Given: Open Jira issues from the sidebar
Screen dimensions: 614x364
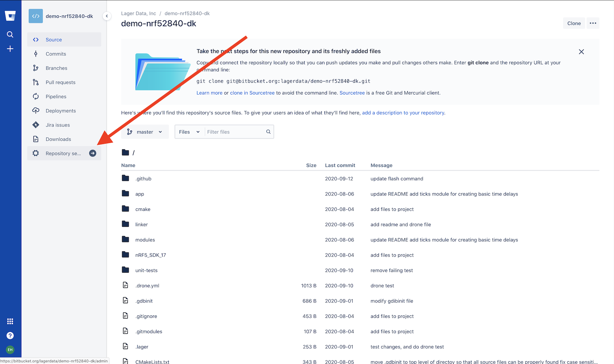Looking at the screenshot, I should coord(58,125).
